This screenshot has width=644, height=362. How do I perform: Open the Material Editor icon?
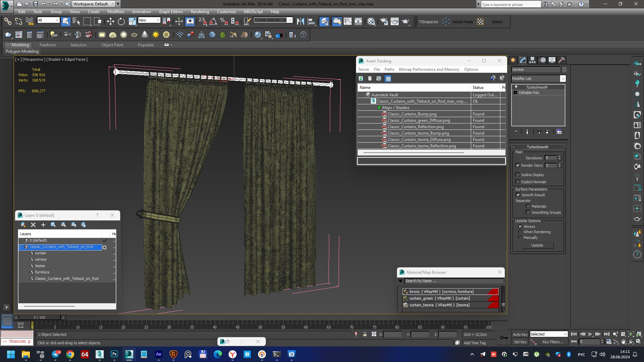(371, 21)
